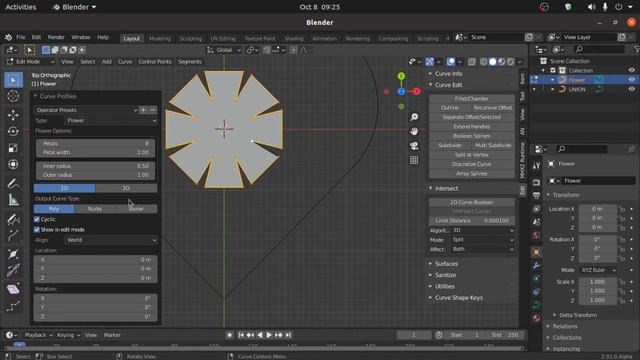
Task: Adjust the Outer radius slider
Action: point(95,175)
